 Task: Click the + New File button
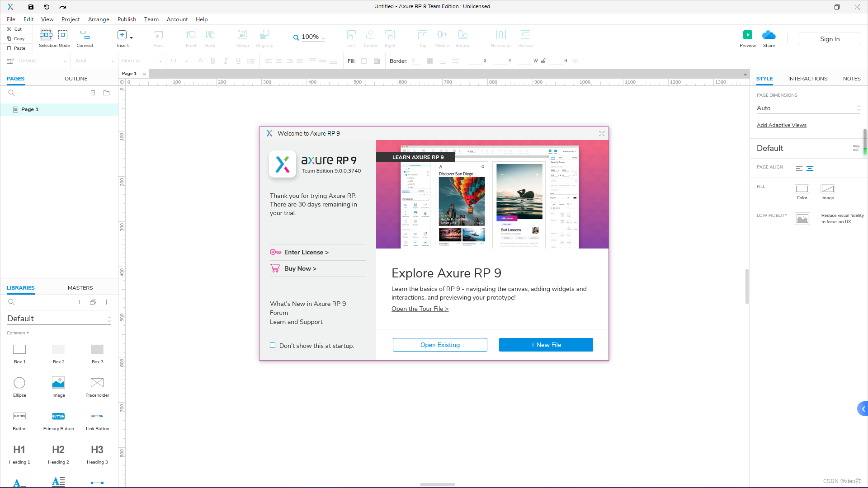546,345
